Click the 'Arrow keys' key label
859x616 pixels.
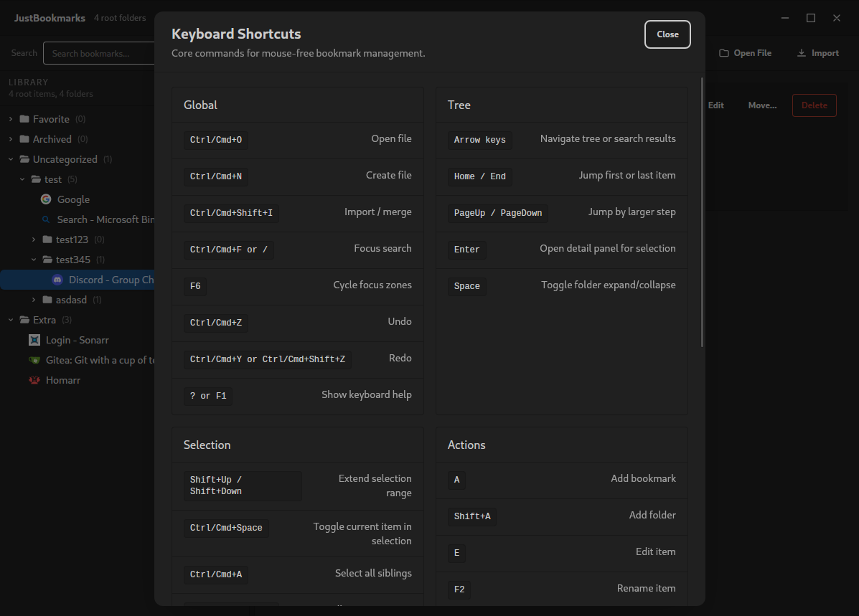tap(480, 140)
